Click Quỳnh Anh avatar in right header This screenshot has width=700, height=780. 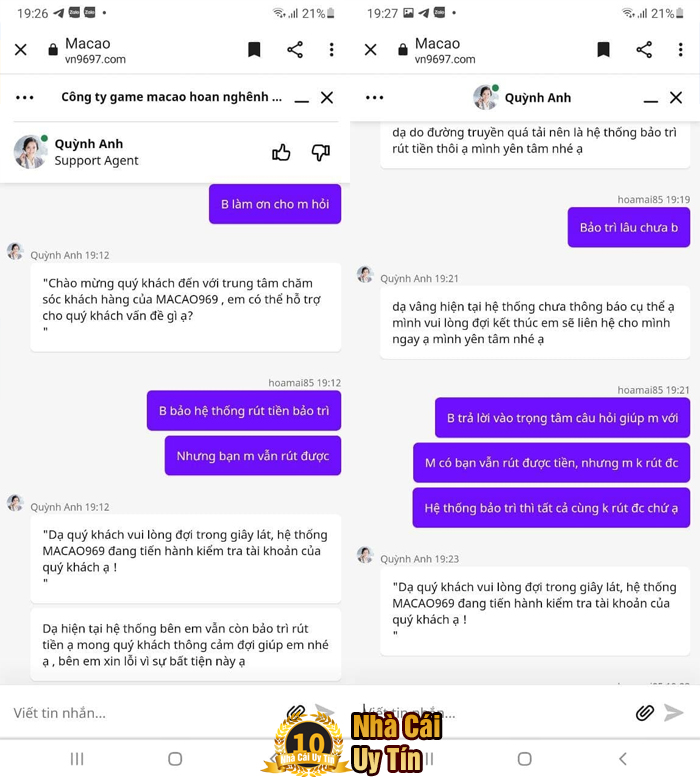pos(485,97)
